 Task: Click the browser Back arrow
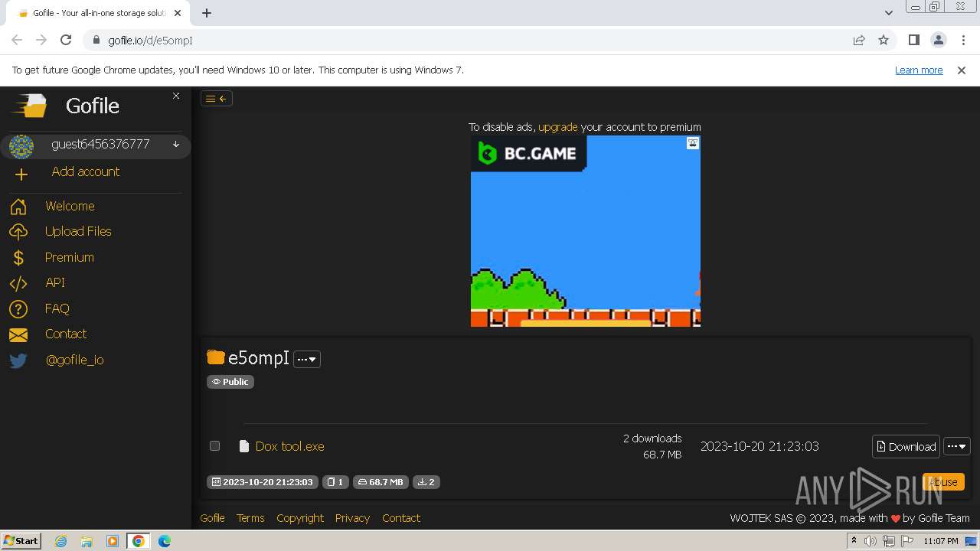click(17, 40)
